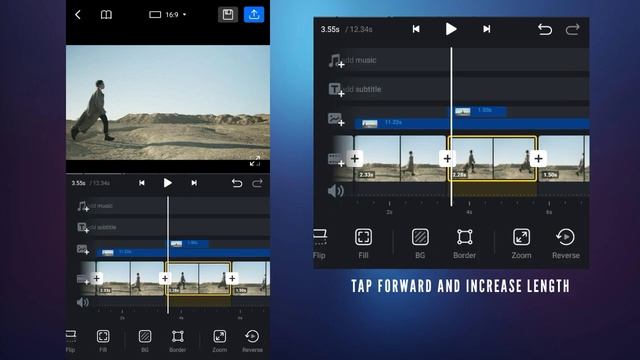Select BG tool in enlarged panel
Screen dimensions: 640x360
tap(420, 244)
